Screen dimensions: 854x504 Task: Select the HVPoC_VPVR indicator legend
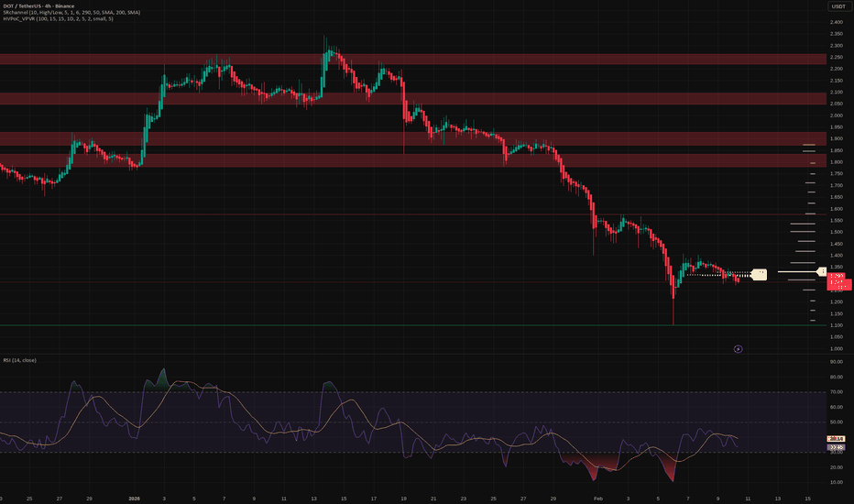coord(59,18)
